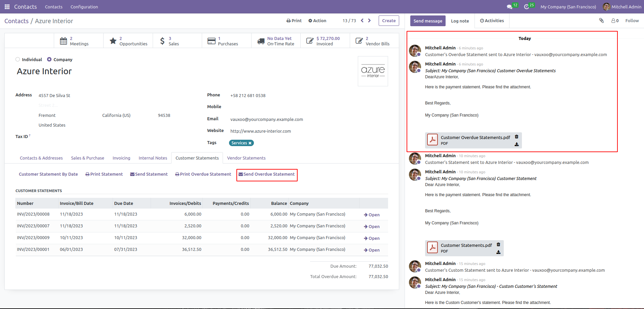
Task: Switch to the Sales & Purchase tab
Action: coord(87,158)
